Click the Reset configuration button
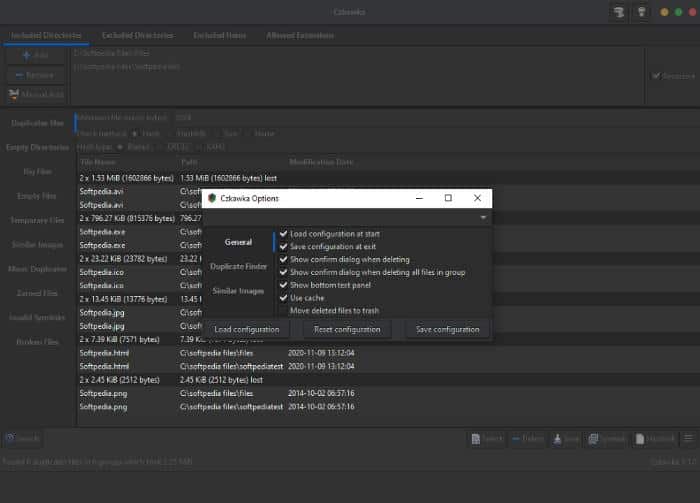700x503 pixels. (347, 330)
